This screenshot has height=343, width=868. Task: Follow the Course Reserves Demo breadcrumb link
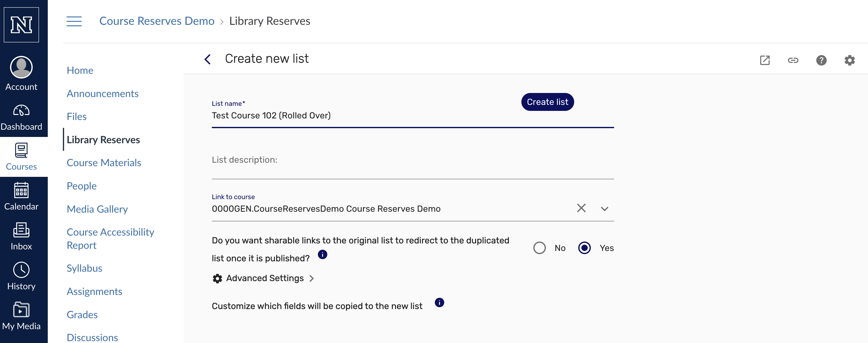pyautogui.click(x=157, y=21)
